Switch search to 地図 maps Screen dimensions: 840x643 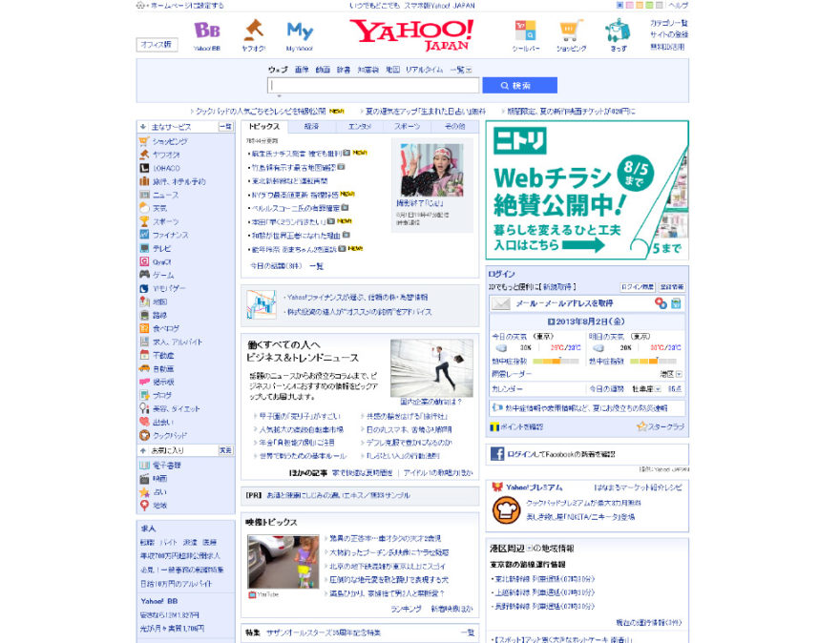click(392, 70)
